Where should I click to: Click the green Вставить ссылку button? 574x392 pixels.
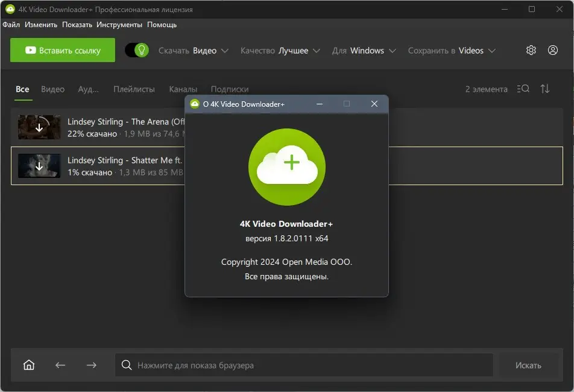63,50
